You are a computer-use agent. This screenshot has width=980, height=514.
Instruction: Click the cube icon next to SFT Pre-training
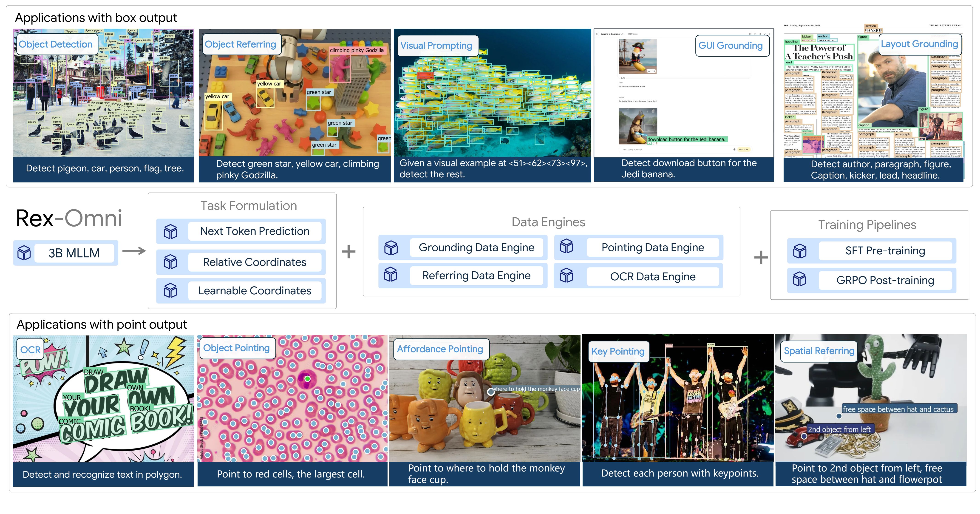[799, 251]
